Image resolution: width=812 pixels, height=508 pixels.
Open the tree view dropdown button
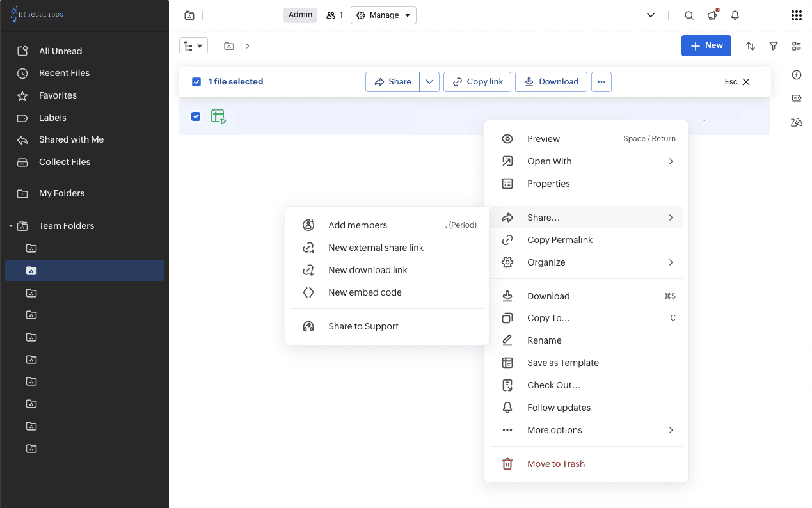193,46
